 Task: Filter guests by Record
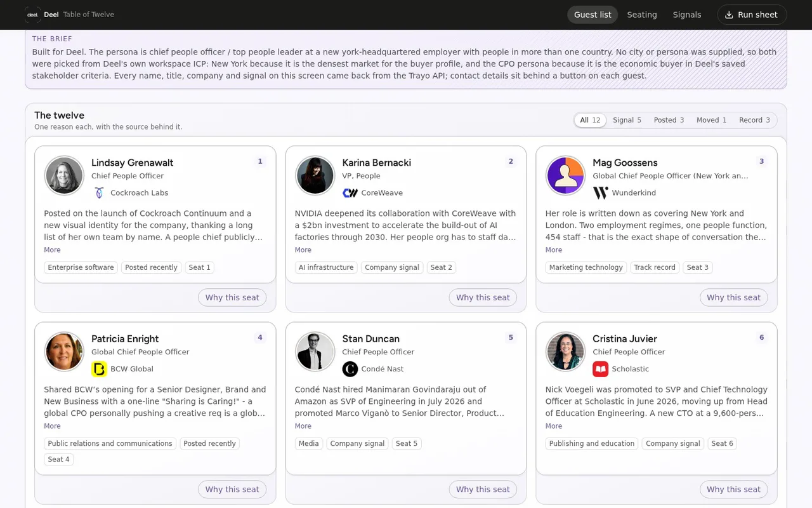pos(754,120)
